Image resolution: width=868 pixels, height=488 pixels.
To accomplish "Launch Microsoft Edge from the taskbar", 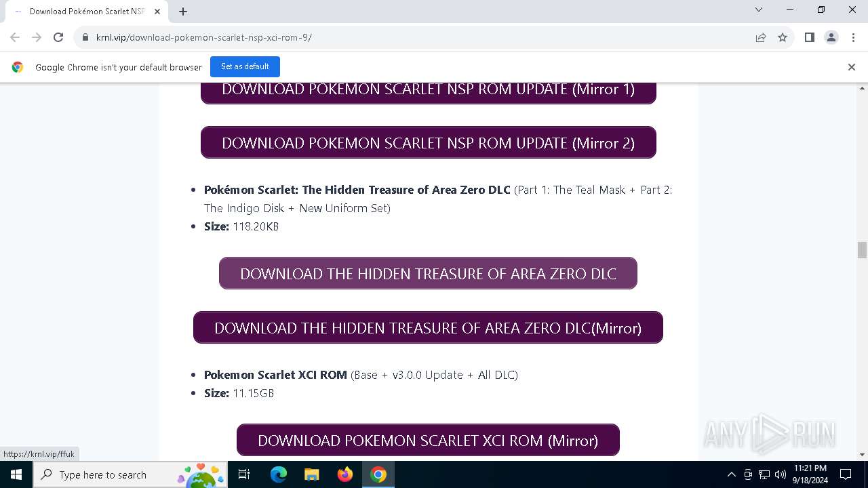I will point(279,474).
